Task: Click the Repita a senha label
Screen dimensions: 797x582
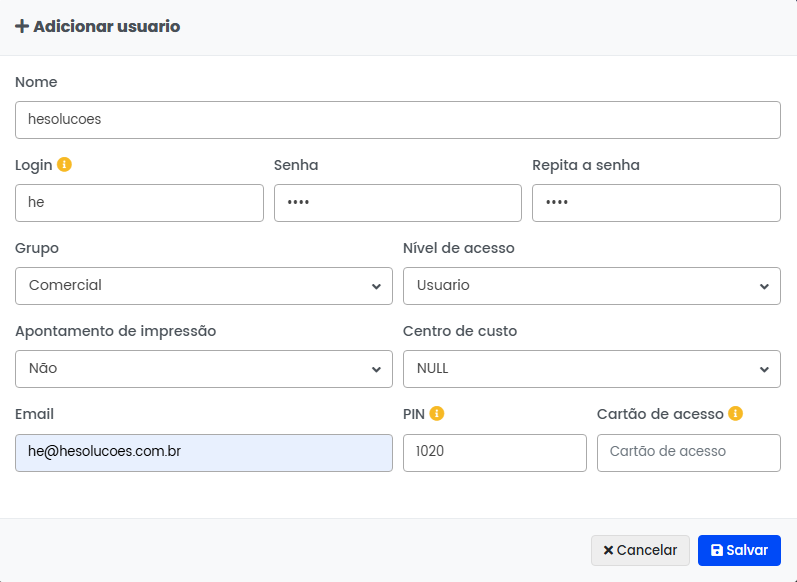Action: coord(585,165)
